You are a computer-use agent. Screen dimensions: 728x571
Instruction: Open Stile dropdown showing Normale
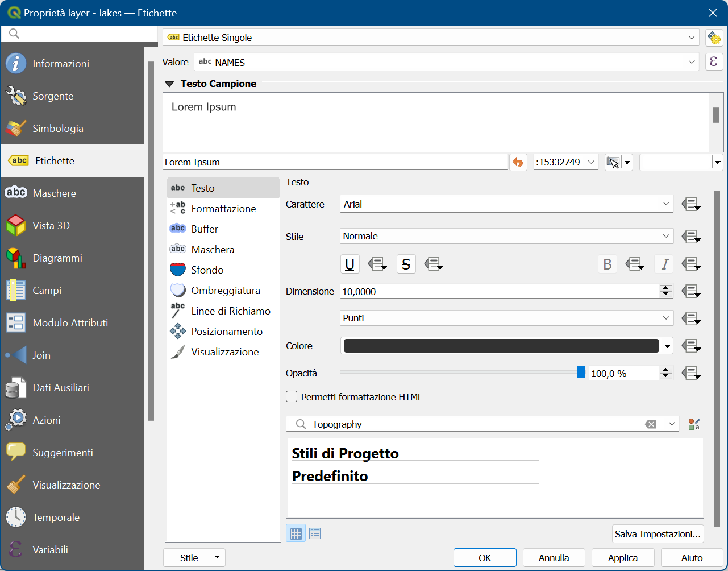[x=507, y=236]
